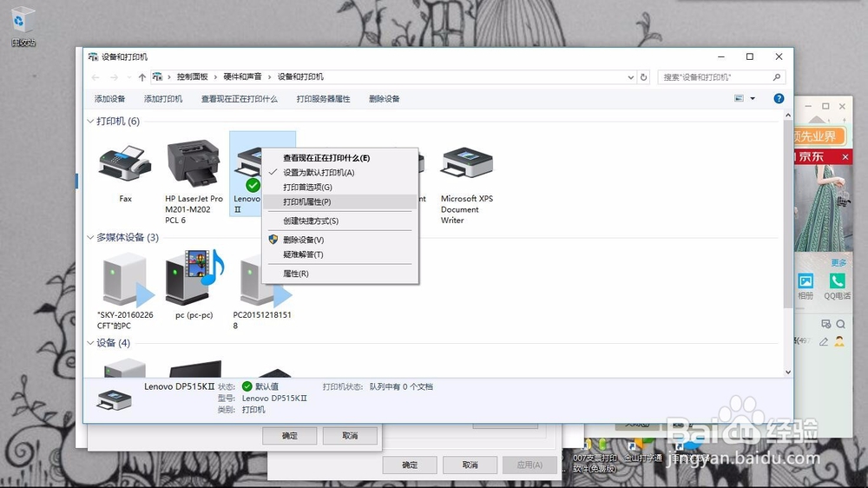Click the search magnifier icon

(777, 77)
